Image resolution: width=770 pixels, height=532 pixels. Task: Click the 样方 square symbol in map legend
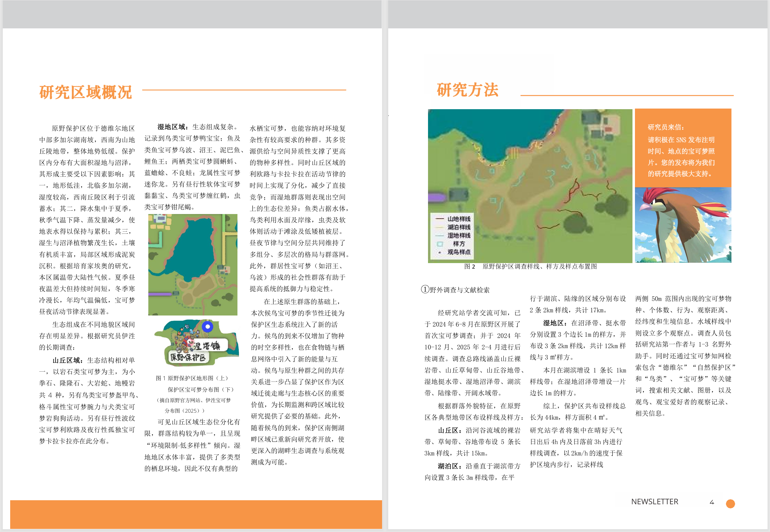click(x=440, y=244)
